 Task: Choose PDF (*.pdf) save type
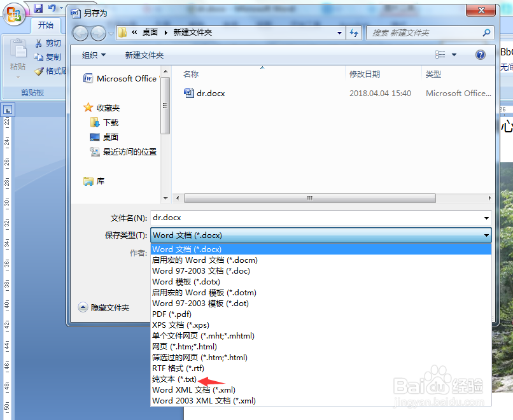321,314
